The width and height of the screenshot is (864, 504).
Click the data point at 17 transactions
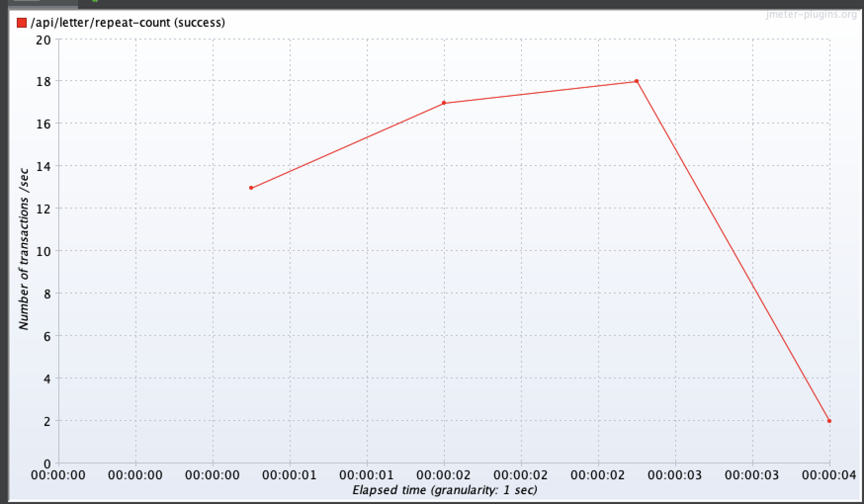[444, 103]
